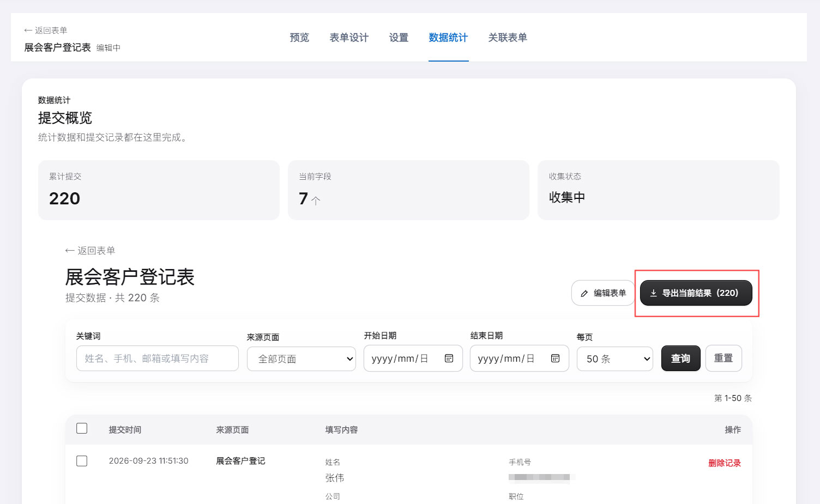Viewport: 820px width, 504px height.
Task: Open the 表单设计 tab
Action: point(349,38)
